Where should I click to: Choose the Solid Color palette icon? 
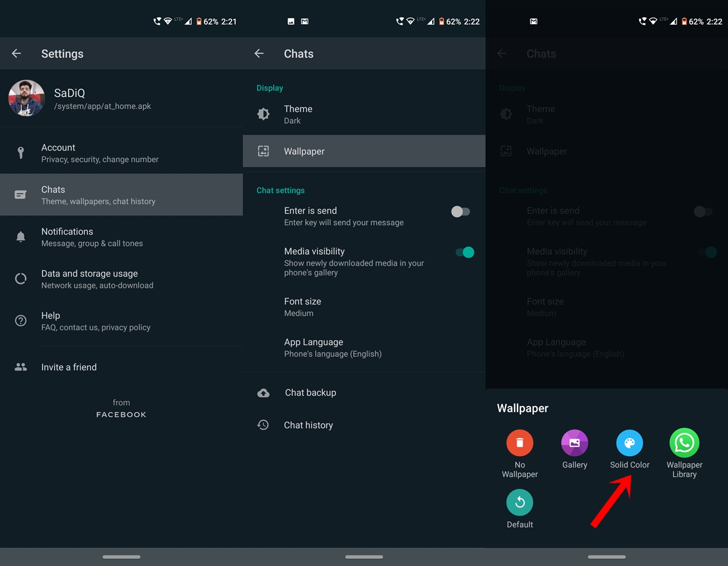click(630, 443)
